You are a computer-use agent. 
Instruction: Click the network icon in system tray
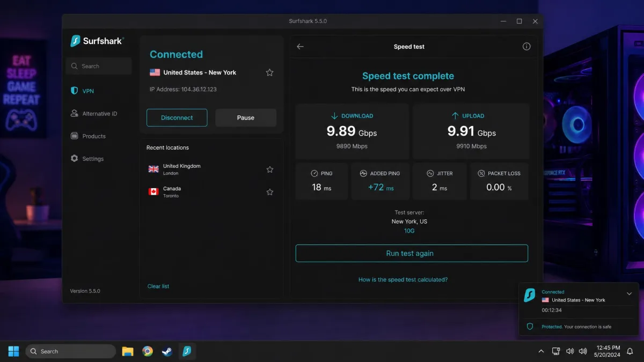pos(556,351)
